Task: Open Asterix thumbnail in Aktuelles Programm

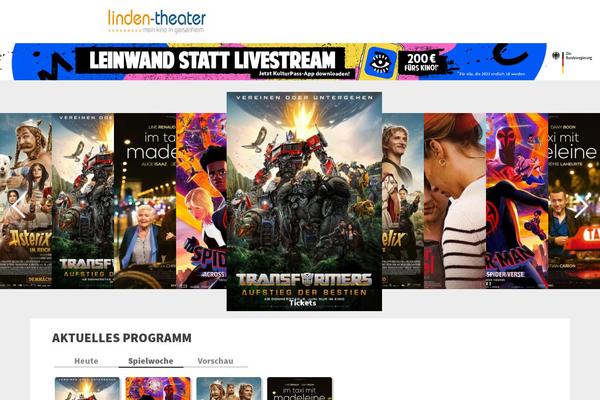Action: [229, 389]
